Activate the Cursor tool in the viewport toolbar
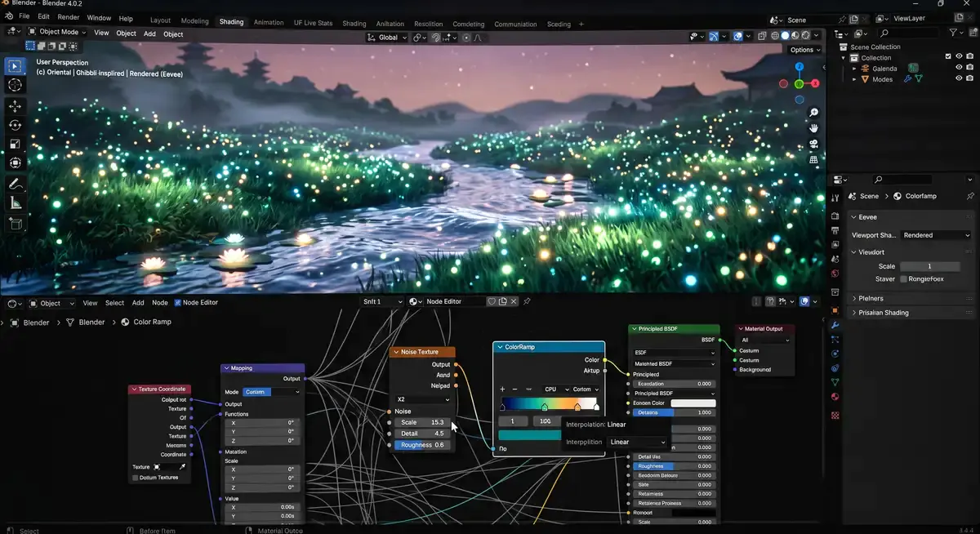 [x=15, y=85]
